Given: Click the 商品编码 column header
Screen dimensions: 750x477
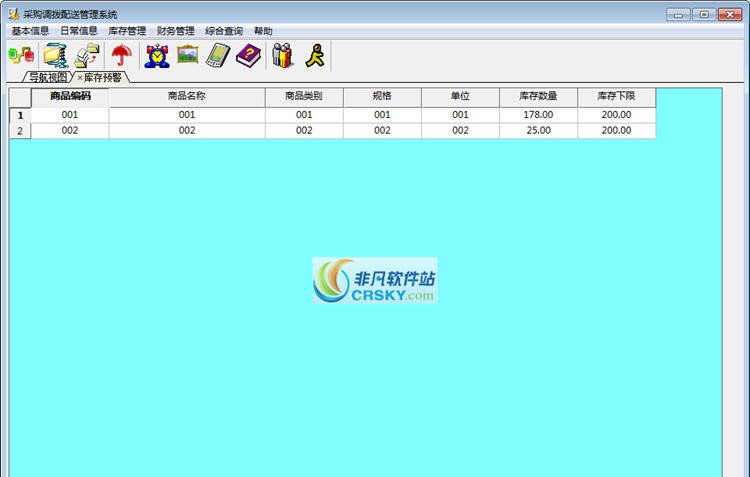Looking at the screenshot, I should [x=70, y=97].
